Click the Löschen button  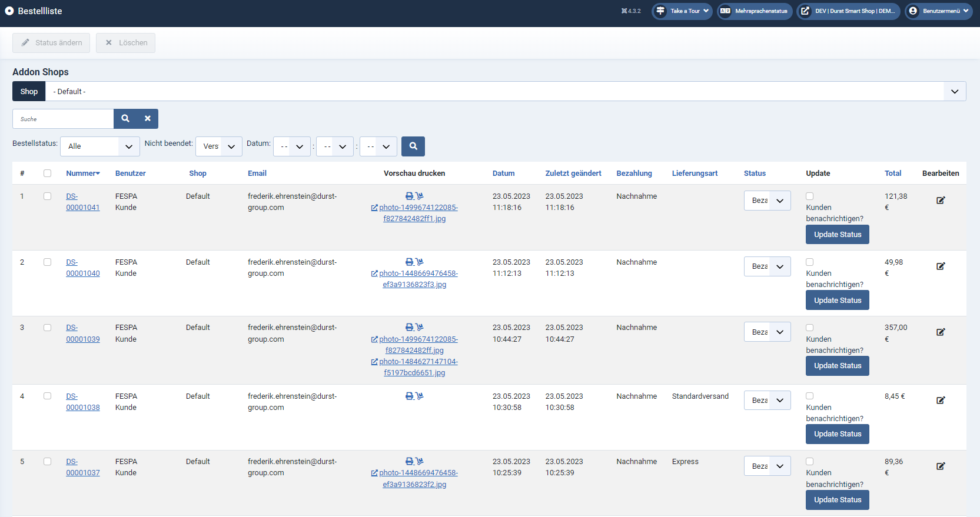[126, 43]
